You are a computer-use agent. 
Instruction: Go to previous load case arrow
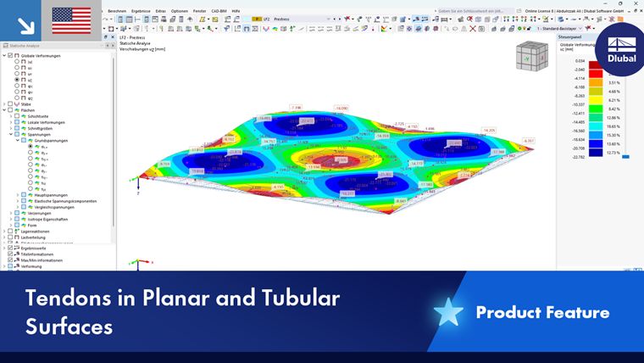335,19
